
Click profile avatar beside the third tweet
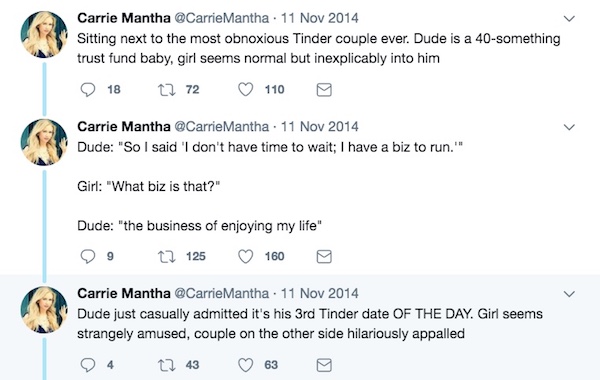click(x=44, y=310)
